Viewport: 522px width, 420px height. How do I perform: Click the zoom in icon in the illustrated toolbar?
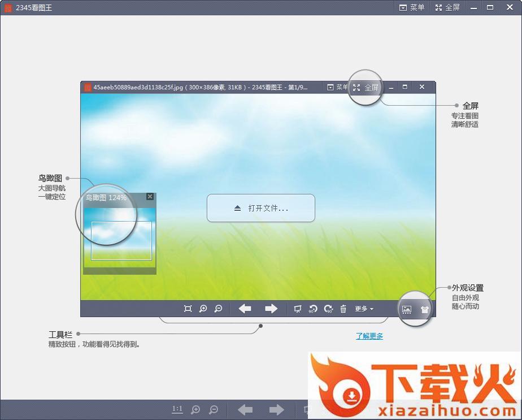tap(203, 309)
